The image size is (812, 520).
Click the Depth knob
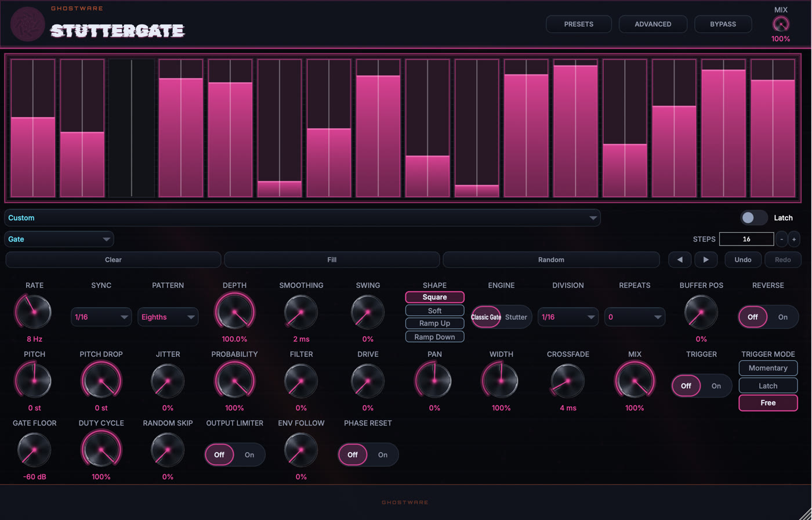(234, 312)
